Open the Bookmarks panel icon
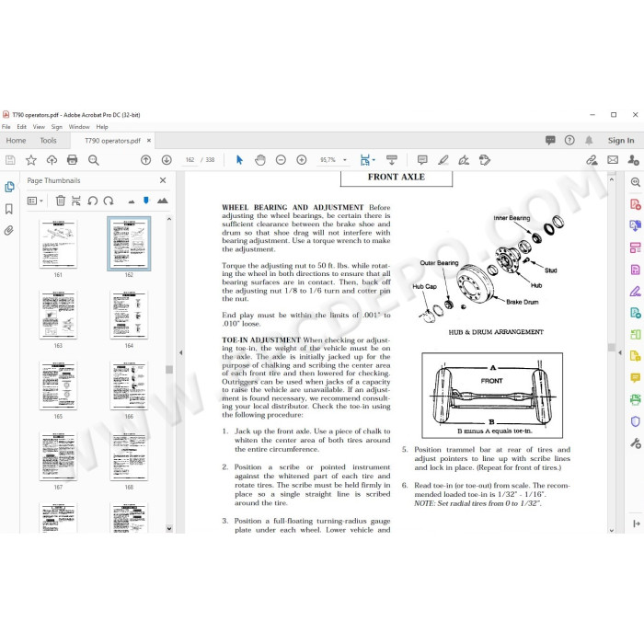 9,209
